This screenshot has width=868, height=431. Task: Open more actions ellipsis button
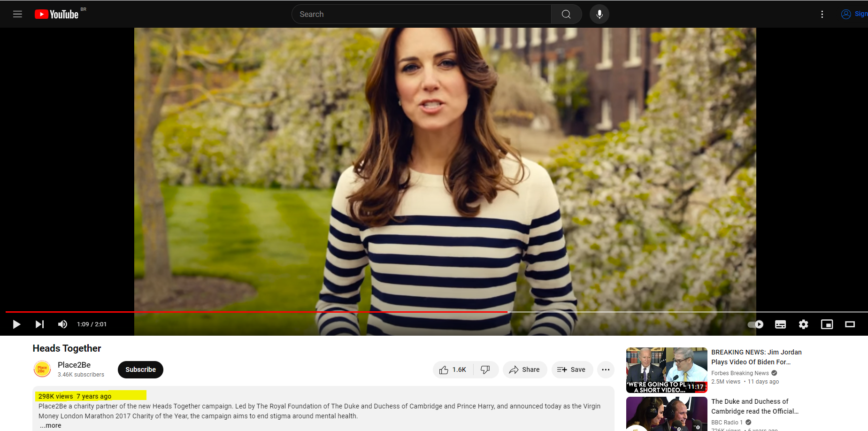tap(606, 370)
